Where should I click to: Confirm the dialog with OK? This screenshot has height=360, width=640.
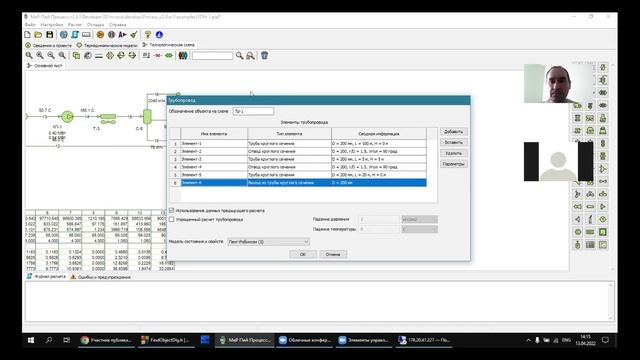[x=302, y=254]
